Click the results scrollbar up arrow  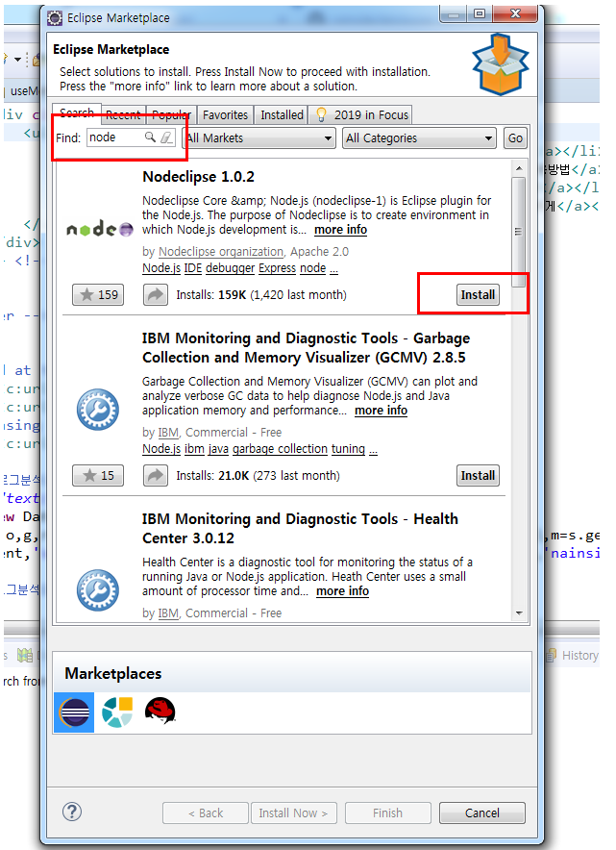coord(519,168)
